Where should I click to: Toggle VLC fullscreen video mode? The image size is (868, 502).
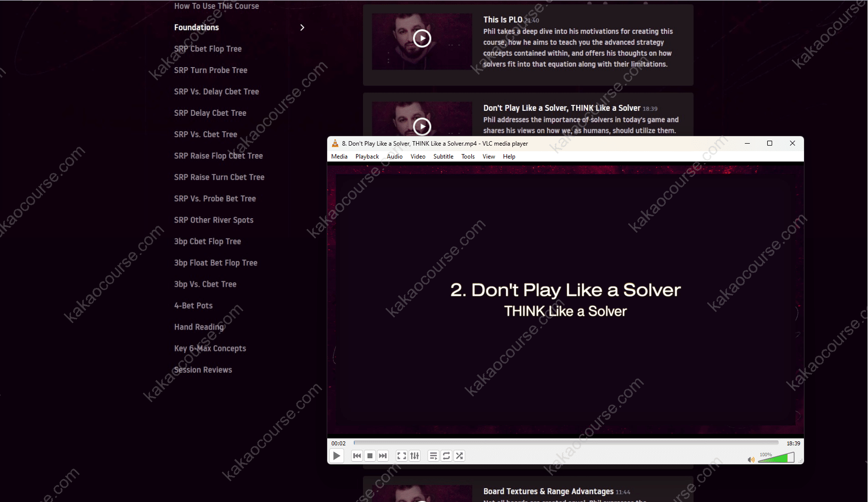pyautogui.click(x=401, y=456)
